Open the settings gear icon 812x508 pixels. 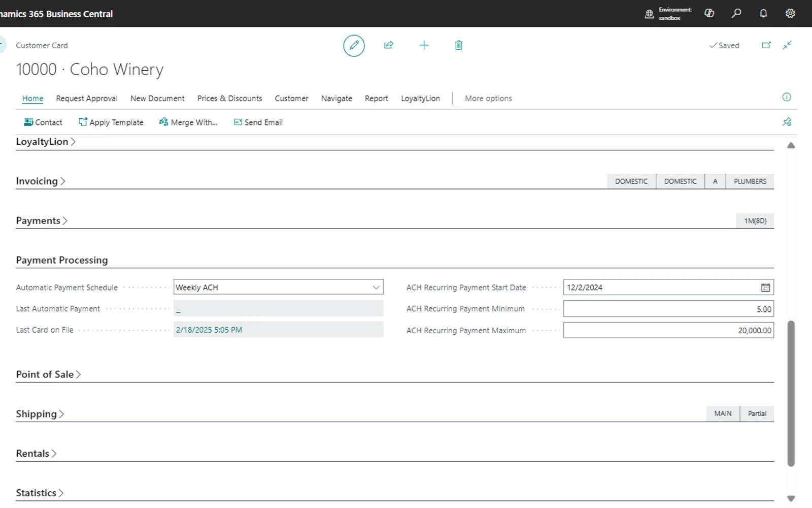tap(790, 13)
